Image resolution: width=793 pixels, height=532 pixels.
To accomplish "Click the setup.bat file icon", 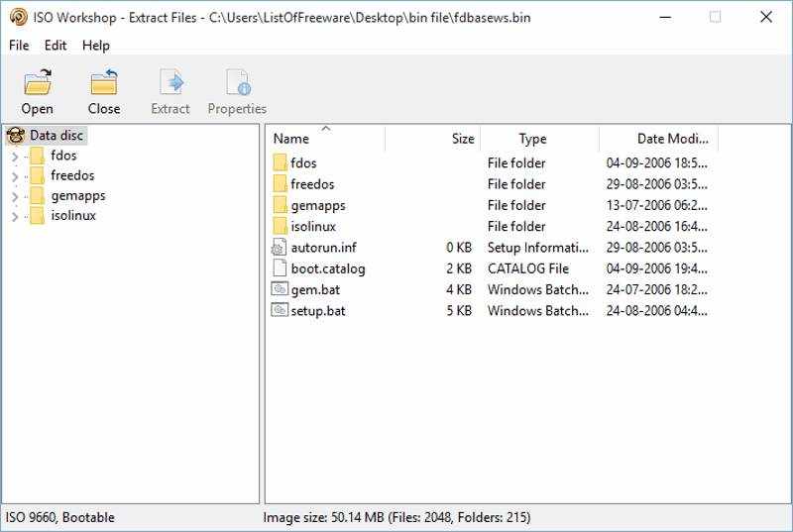I will [280, 310].
